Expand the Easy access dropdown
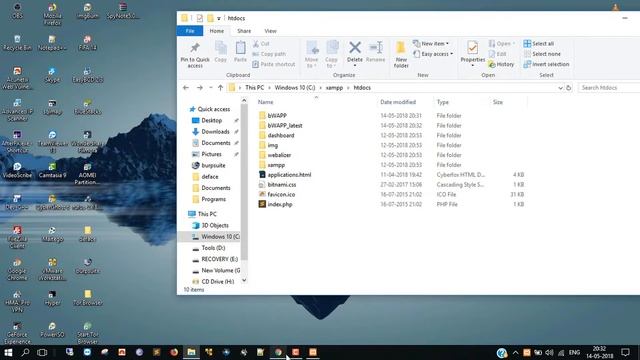 coord(433,54)
